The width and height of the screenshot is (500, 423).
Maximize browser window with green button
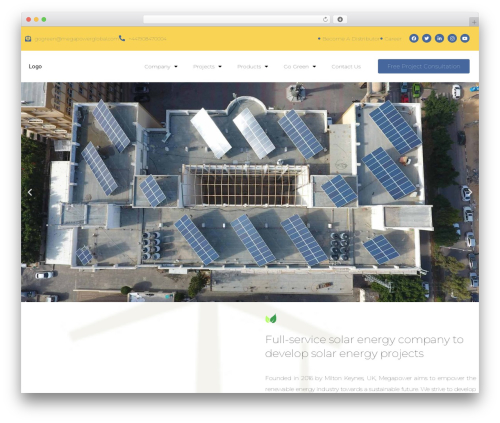pyautogui.click(x=44, y=19)
